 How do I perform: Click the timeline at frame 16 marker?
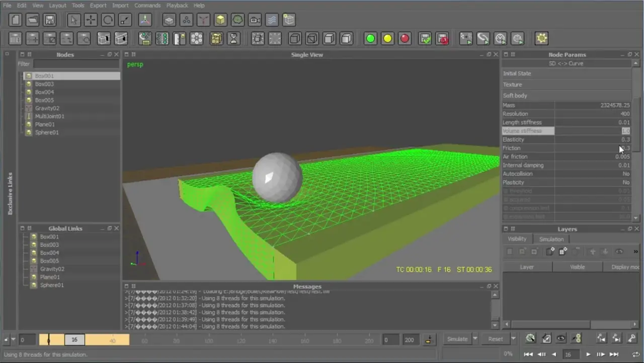point(74,340)
